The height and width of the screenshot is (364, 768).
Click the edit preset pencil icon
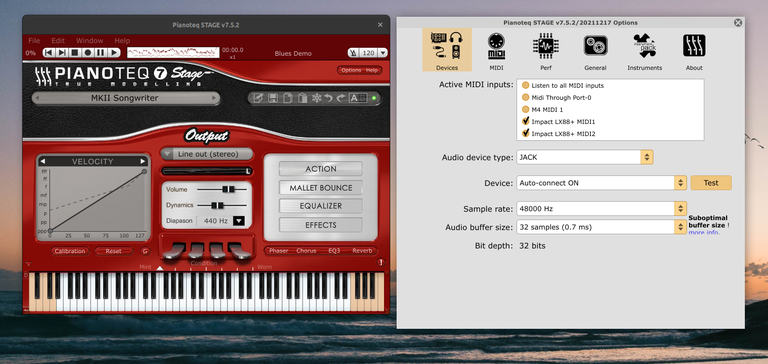(258, 98)
